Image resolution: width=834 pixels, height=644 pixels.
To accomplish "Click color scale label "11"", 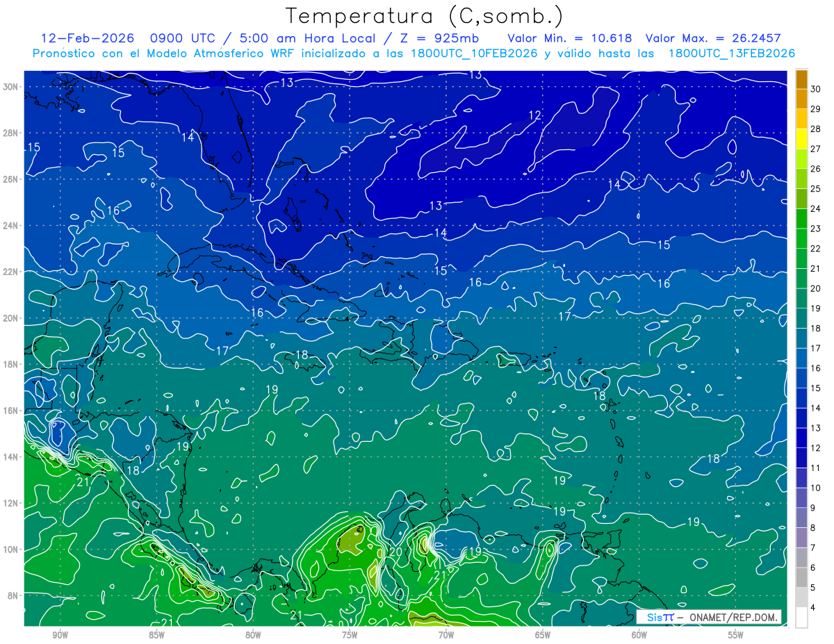I will [815, 468].
